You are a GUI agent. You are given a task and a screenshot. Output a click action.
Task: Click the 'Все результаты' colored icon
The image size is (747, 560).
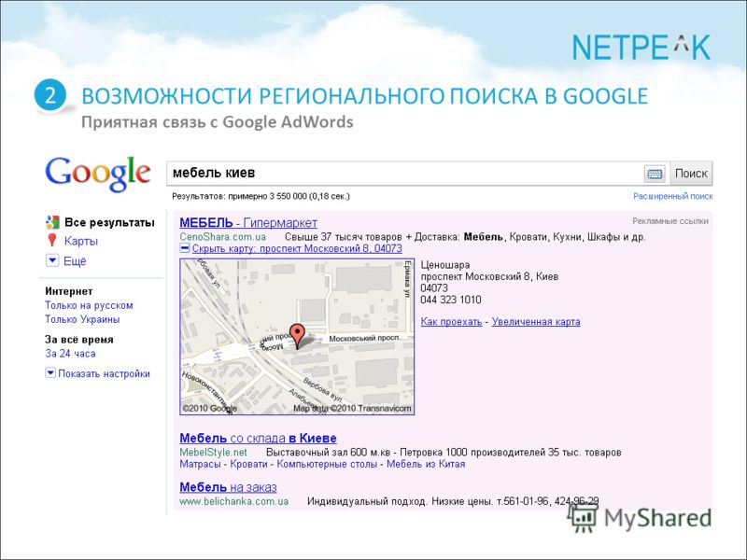52,222
